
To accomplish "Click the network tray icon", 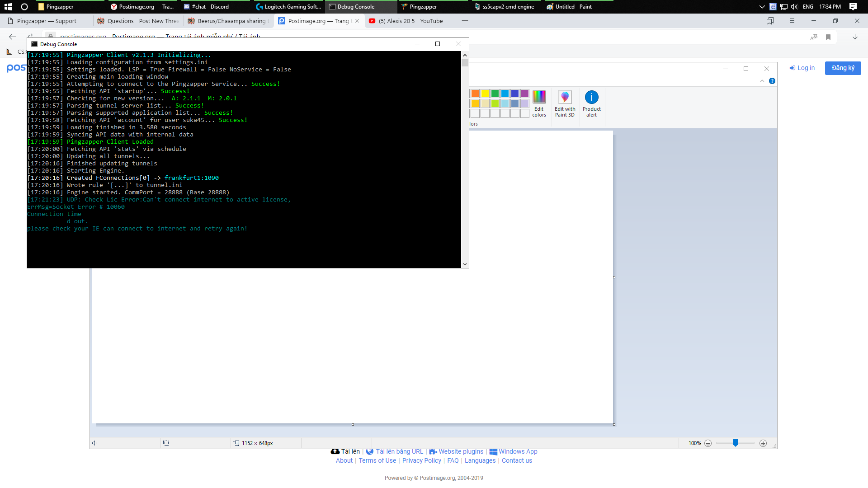I will (784, 7).
